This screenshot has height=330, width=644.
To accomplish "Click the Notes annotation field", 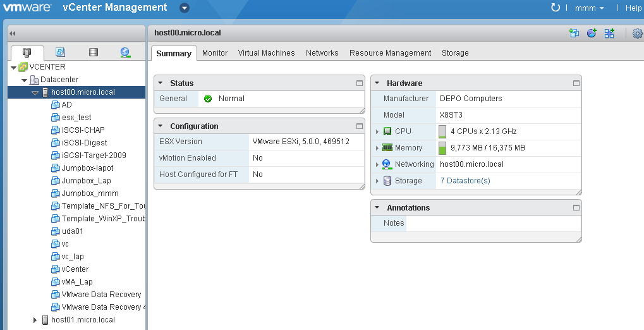I will click(493, 223).
